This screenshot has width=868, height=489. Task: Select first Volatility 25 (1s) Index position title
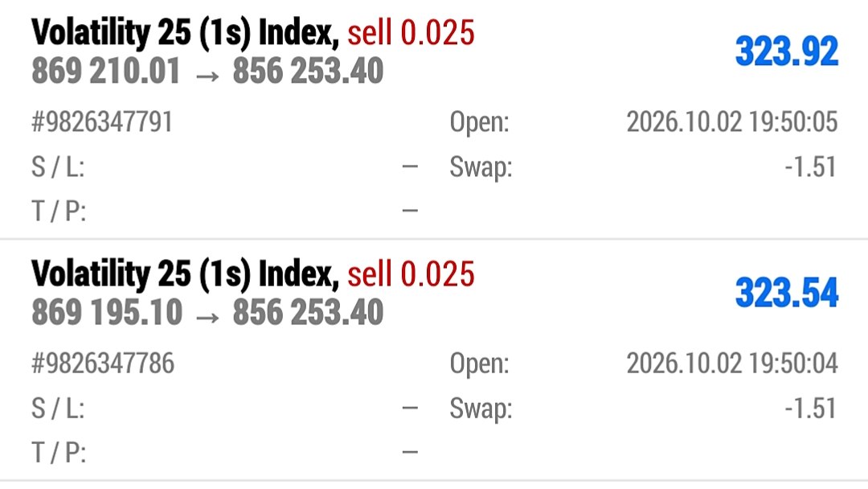coord(185,32)
